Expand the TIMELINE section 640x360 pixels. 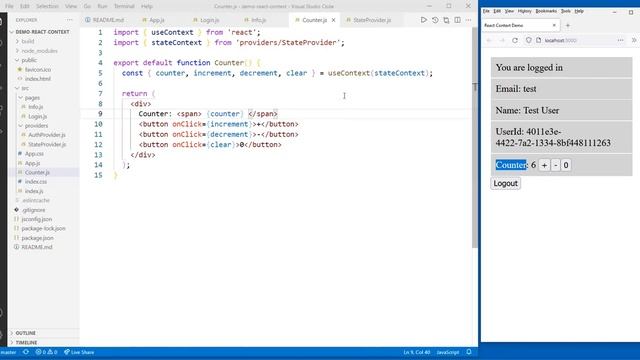(26, 342)
